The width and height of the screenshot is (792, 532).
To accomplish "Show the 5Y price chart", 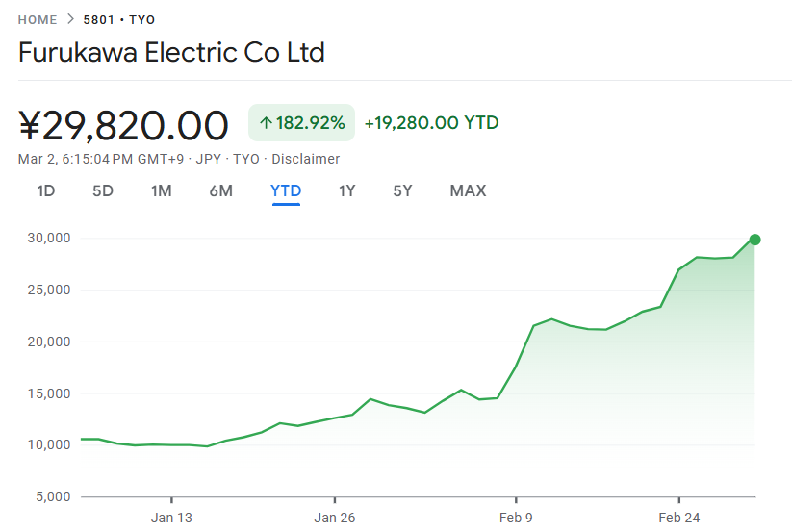I will 402,190.
